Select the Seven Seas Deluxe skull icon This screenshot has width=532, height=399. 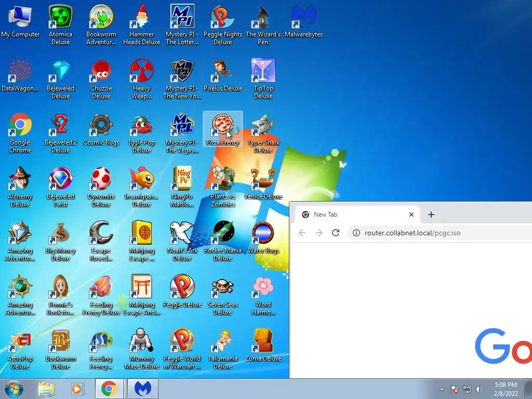[222, 295]
